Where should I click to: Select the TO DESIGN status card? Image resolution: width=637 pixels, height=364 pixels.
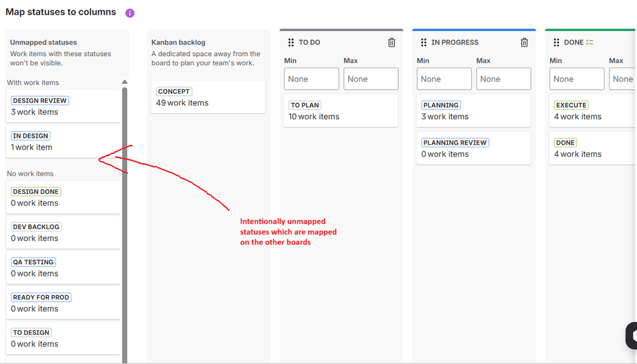[x=63, y=338]
